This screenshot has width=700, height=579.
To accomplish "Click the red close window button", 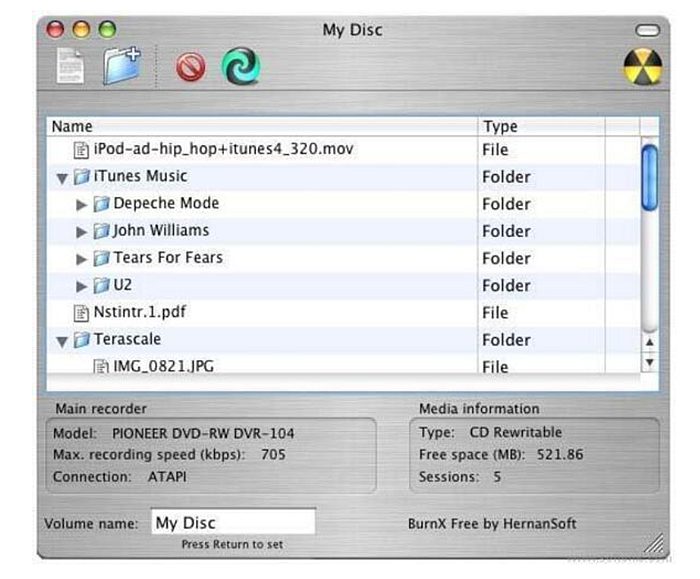I will click(55, 30).
